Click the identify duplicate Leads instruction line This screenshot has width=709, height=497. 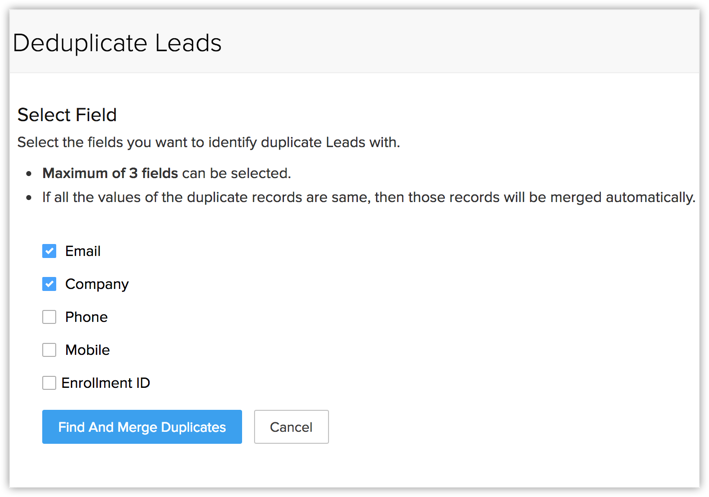[x=208, y=142]
